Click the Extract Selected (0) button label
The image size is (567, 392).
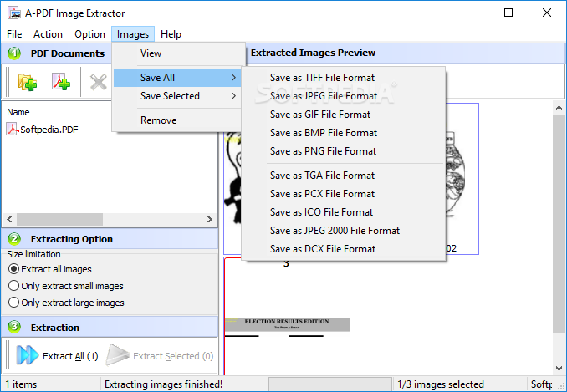(x=173, y=356)
